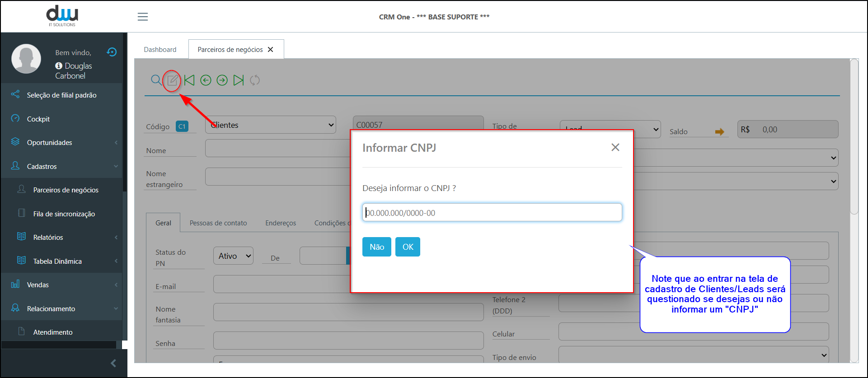Viewport: 868px width, 378px height.
Task: Click the Oportunidades layers icon
Action: point(15,142)
